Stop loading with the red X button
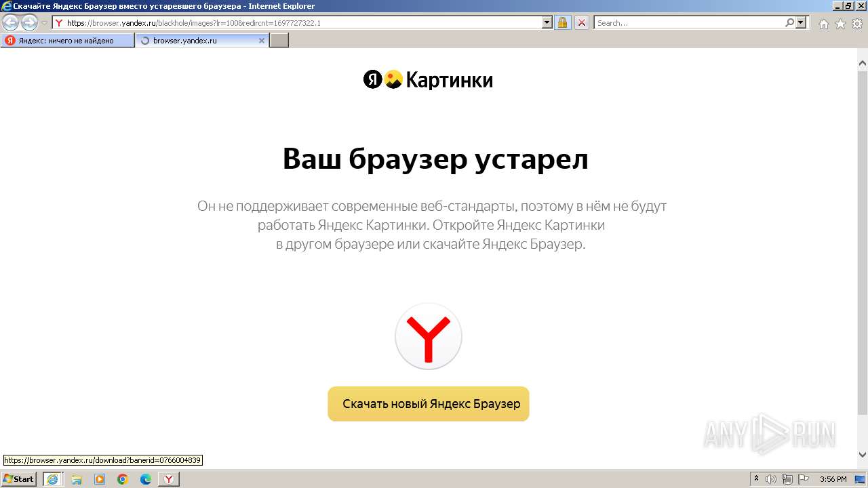 582,22
